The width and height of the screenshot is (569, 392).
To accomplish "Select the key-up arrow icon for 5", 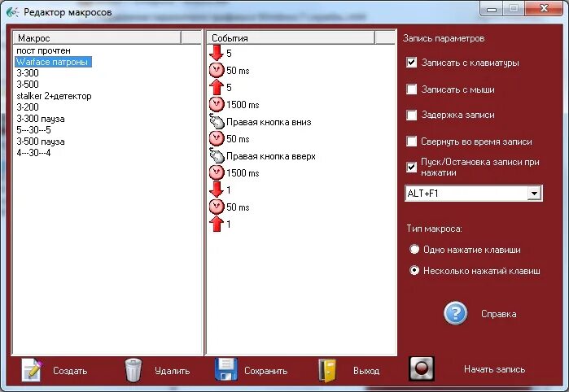I will (217, 87).
